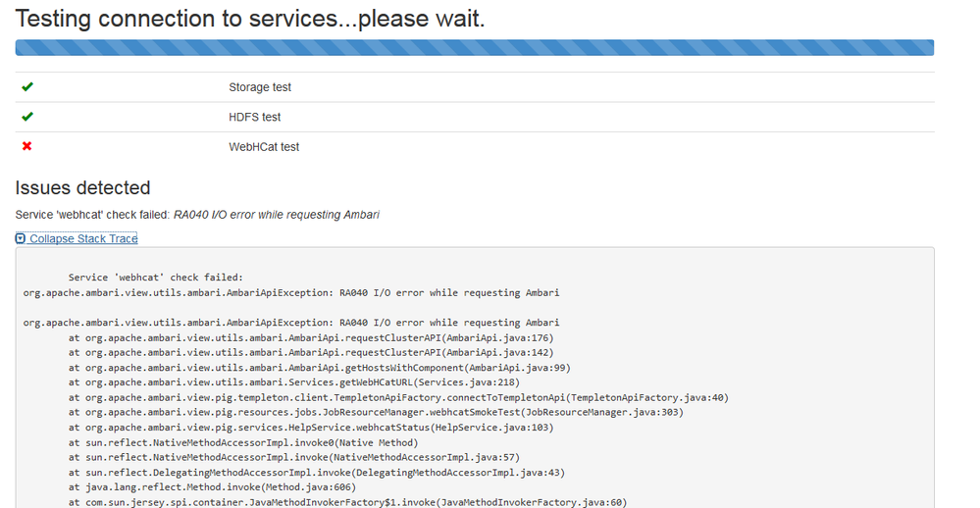Select the WebHCat test label

click(264, 146)
